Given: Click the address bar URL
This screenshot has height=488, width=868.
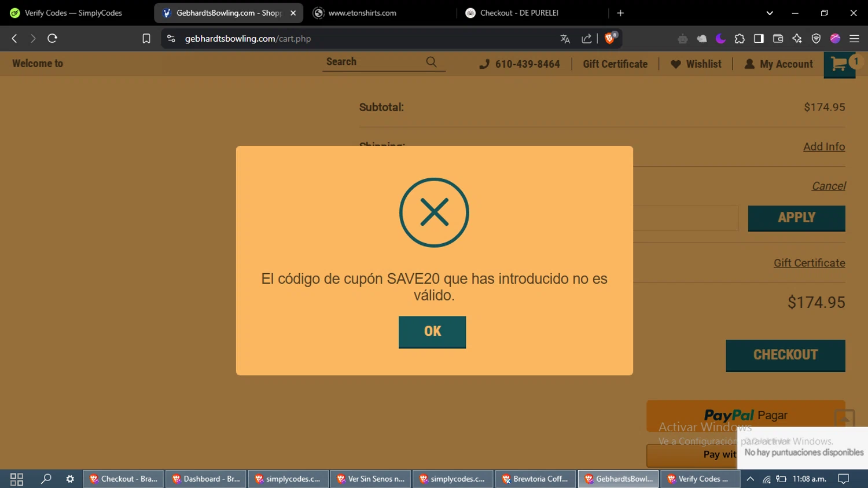Looking at the screenshot, I should [x=248, y=38].
